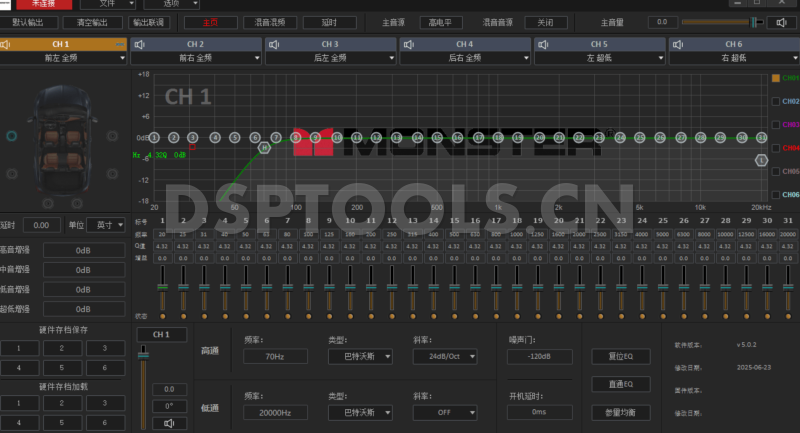Select the rear-left speaker on car diagram
Image resolution: width=800 pixels, height=433 pixels.
pos(11,174)
